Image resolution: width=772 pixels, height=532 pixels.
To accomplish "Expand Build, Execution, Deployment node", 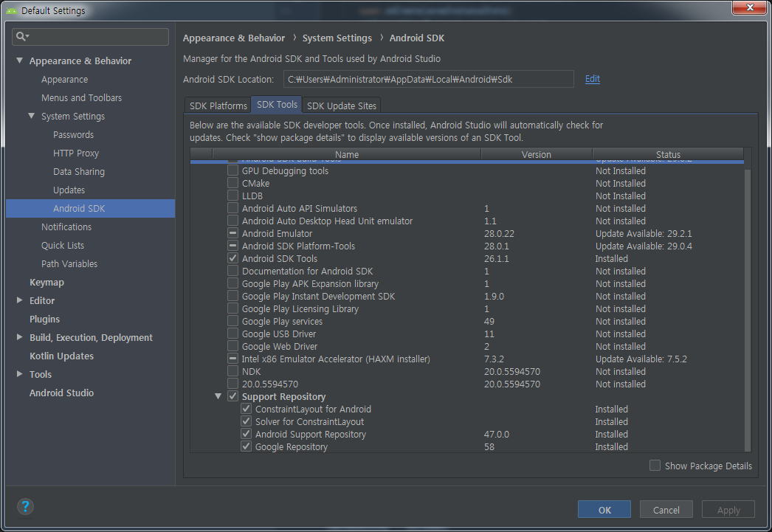I will [20, 337].
